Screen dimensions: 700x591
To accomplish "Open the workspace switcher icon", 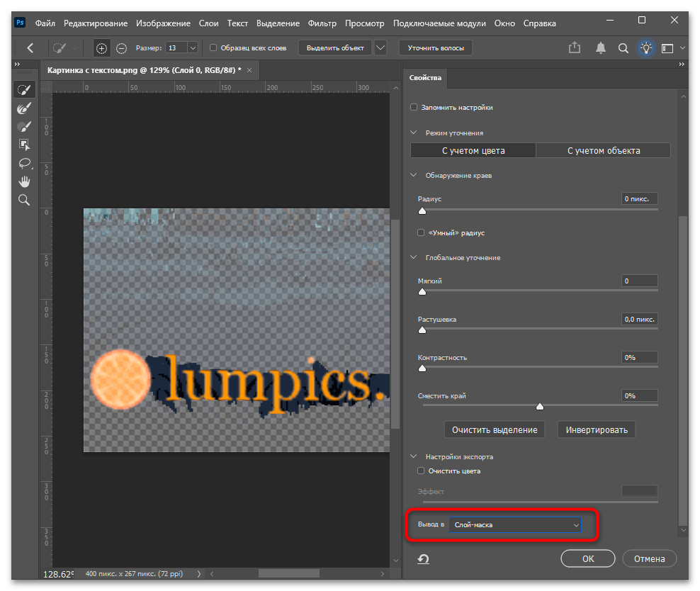I will (x=667, y=47).
